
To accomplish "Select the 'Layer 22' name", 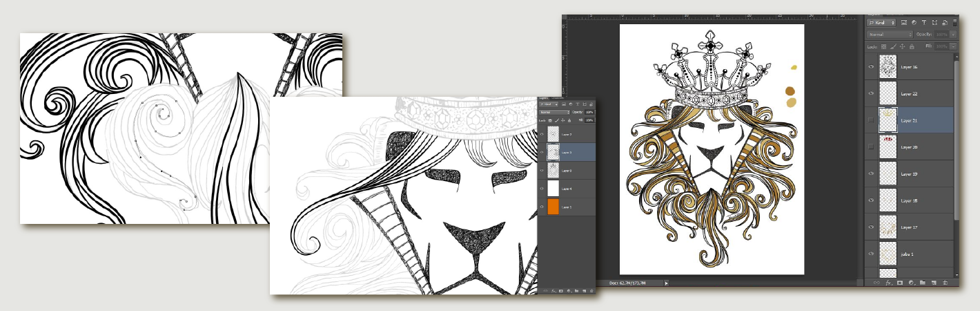I will point(910,93).
